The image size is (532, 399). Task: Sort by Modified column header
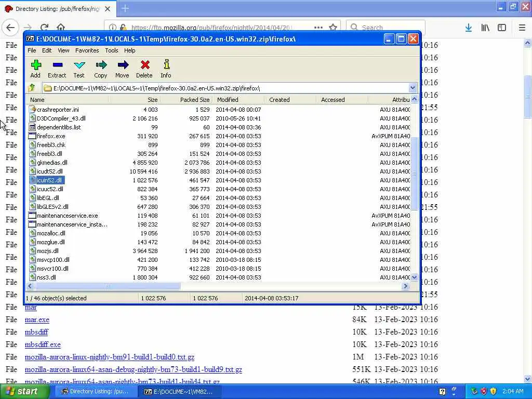tap(238, 100)
